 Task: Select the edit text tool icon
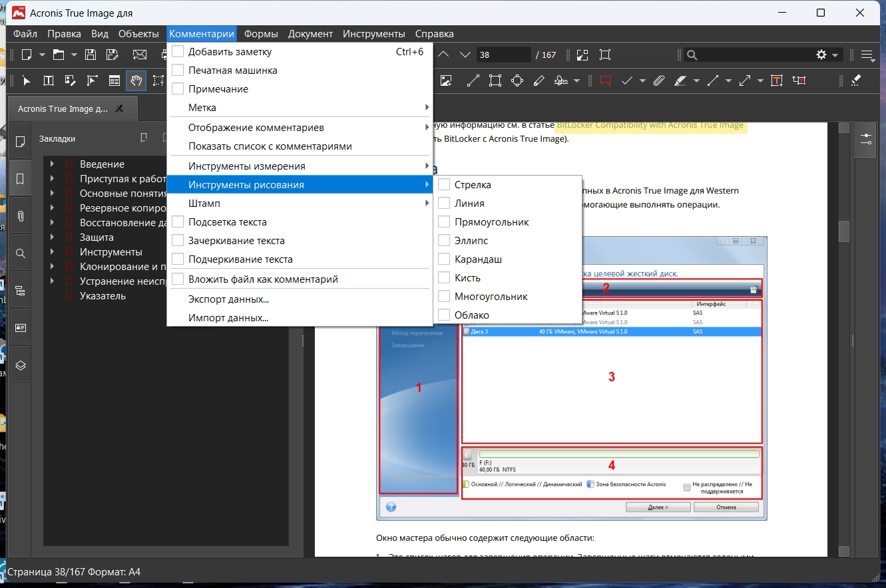[49, 80]
